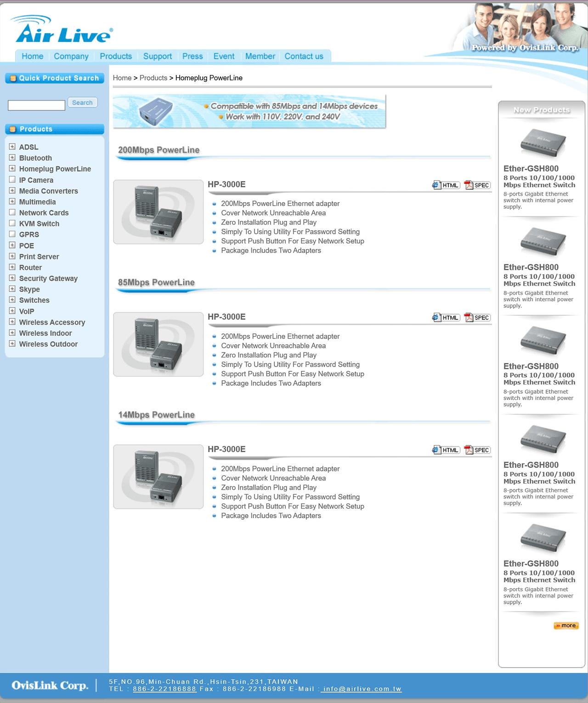Open the Contact us menu tab

pyautogui.click(x=304, y=56)
